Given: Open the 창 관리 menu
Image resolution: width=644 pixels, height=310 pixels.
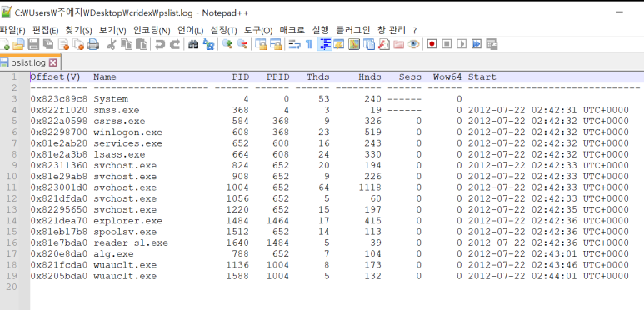Looking at the screenshot, I should (x=392, y=30).
